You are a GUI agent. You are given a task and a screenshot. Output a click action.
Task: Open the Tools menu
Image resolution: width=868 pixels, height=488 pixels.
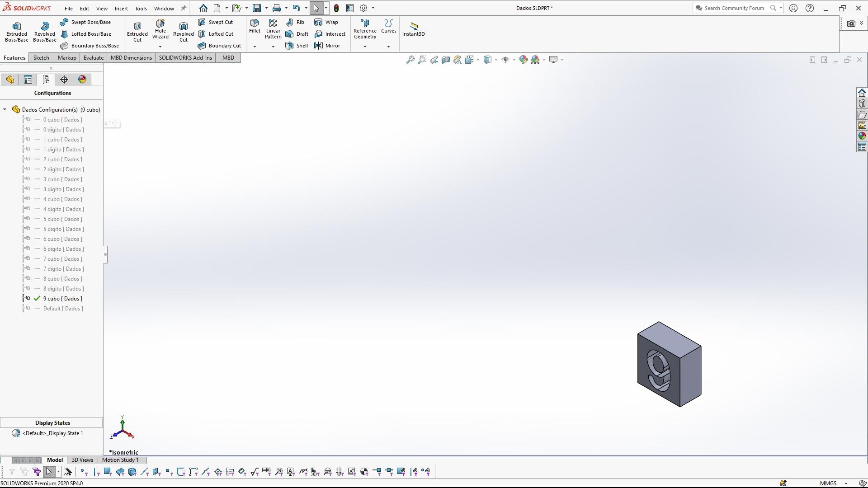click(x=141, y=9)
